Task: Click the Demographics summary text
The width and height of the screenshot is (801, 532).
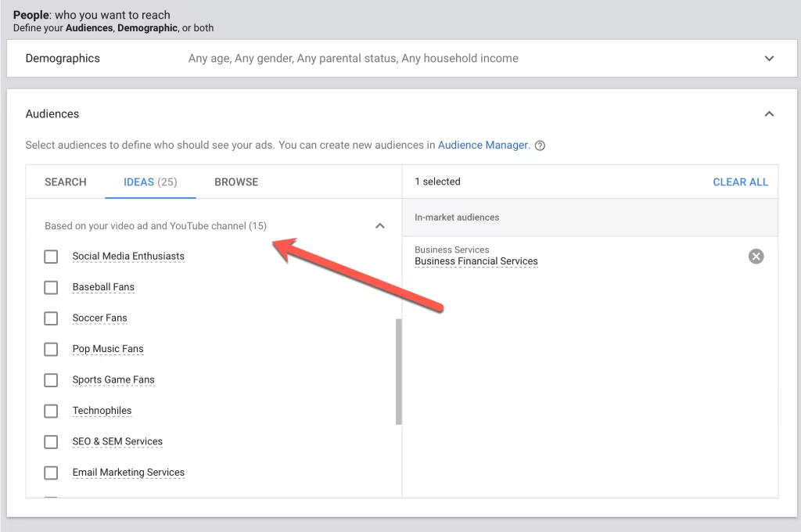Action: [353, 58]
